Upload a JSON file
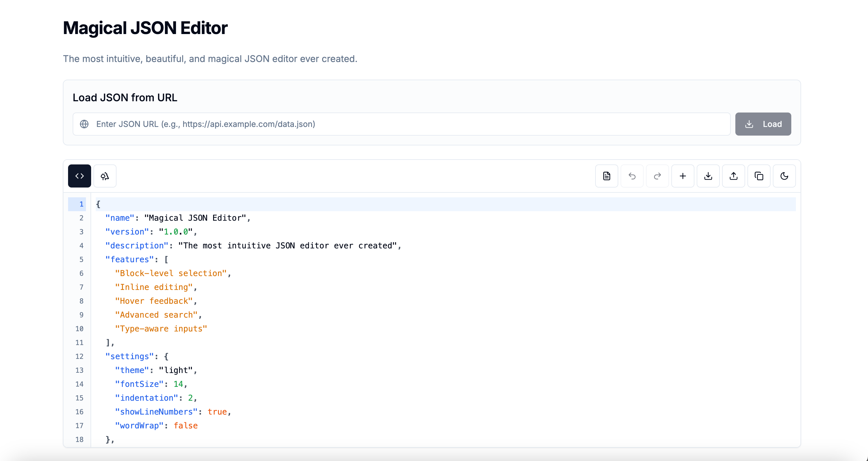The width and height of the screenshot is (868, 461). 734,176
